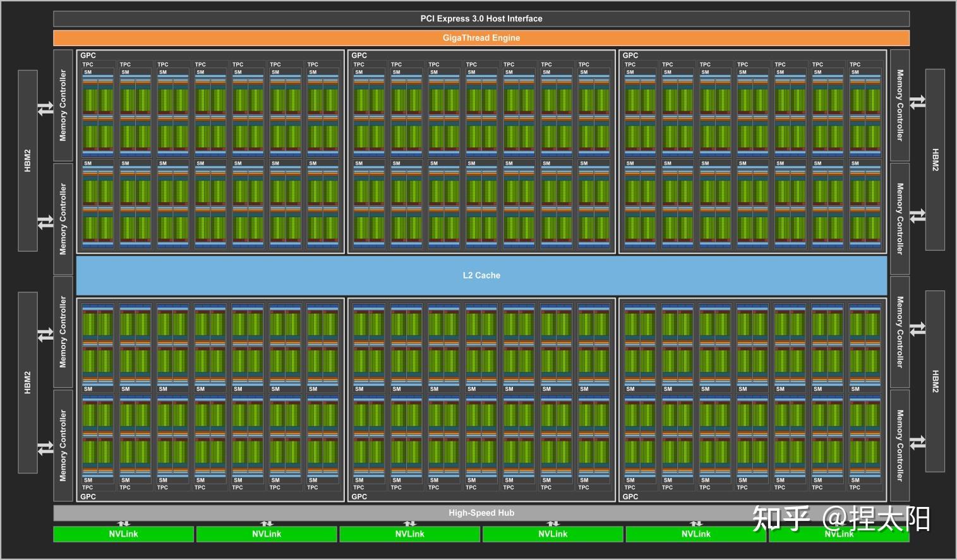The height and width of the screenshot is (560, 957).
Task: Click double-arrow icon beside bottom-right Memory Controller
Action: click(918, 442)
